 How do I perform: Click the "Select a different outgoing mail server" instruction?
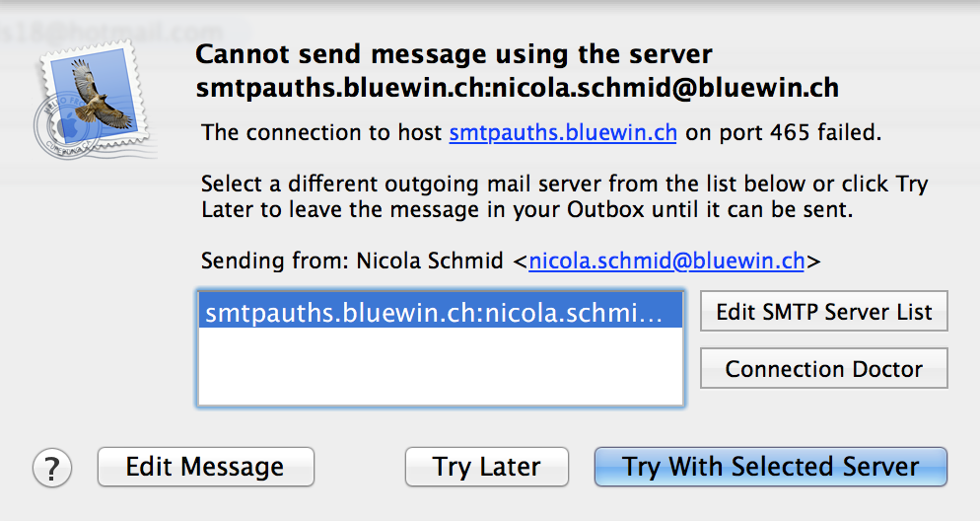(x=564, y=184)
